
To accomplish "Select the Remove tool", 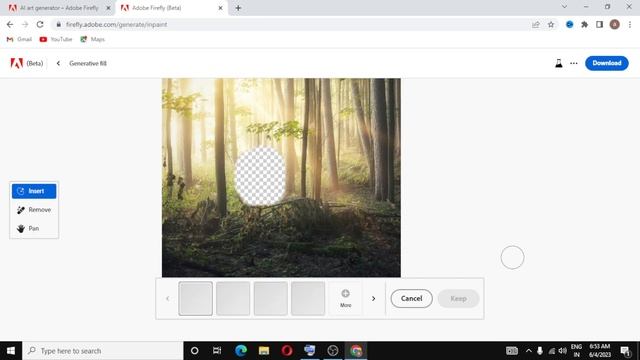I will [x=34, y=210].
